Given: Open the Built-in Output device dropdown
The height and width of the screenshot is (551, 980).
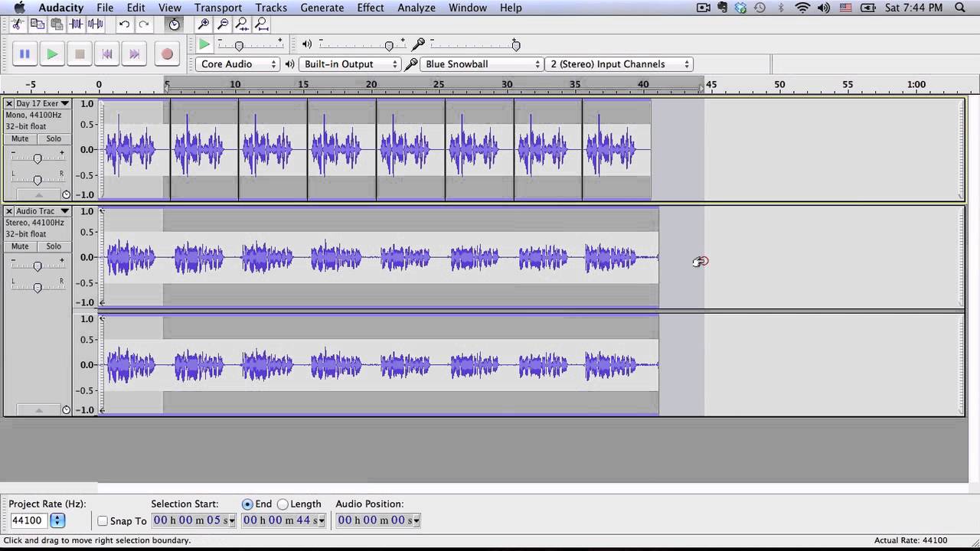Looking at the screenshot, I should [x=350, y=64].
